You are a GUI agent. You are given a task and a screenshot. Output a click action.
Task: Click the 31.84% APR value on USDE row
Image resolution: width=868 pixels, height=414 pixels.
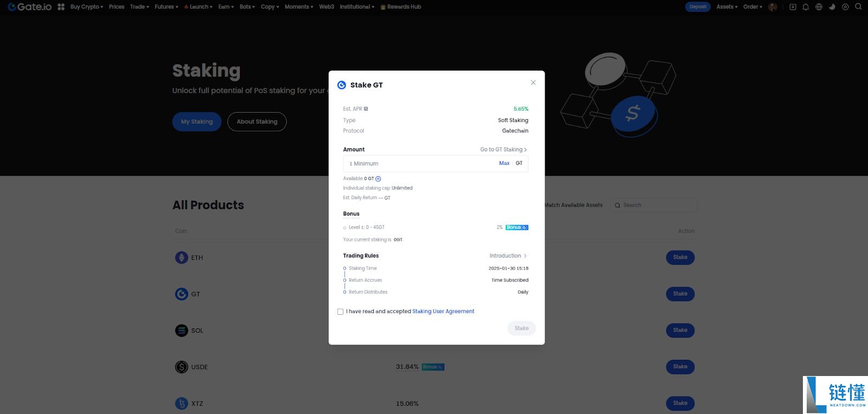(407, 367)
